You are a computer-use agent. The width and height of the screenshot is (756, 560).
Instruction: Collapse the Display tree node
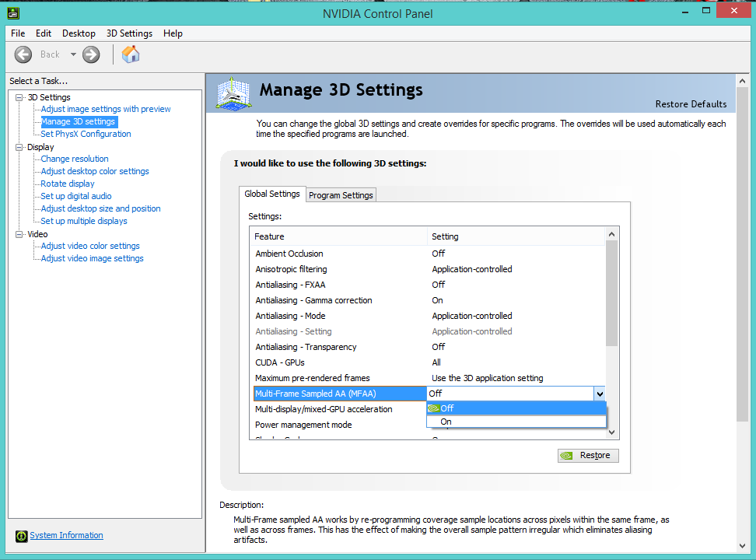[x=19, y=147]
